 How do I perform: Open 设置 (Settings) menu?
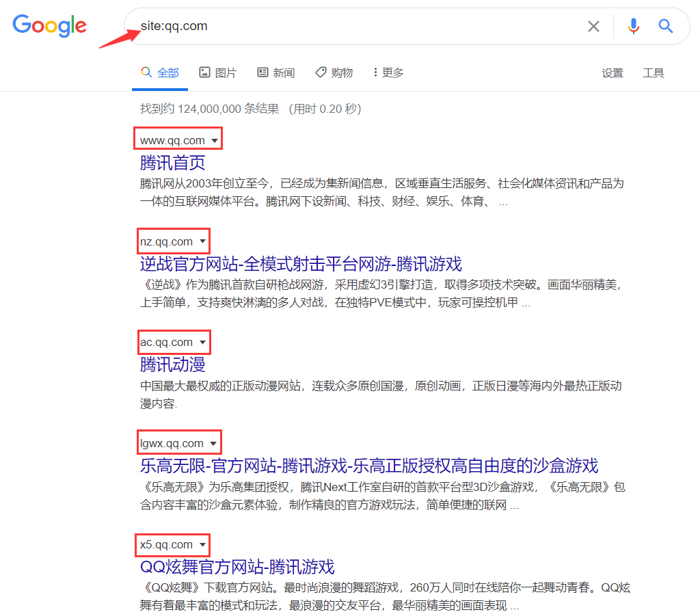612,72
